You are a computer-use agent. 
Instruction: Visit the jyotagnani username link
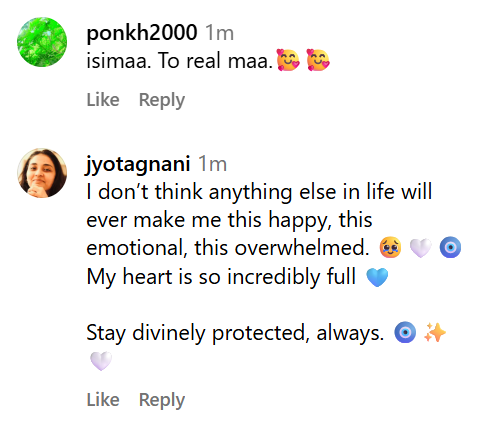(x=138, y=164)
